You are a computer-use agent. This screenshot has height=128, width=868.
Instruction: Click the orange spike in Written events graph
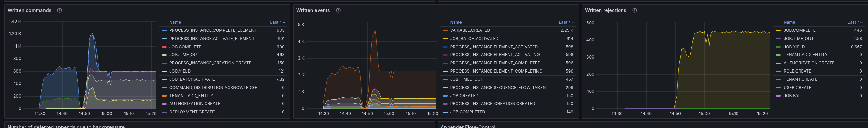[375, 31]
